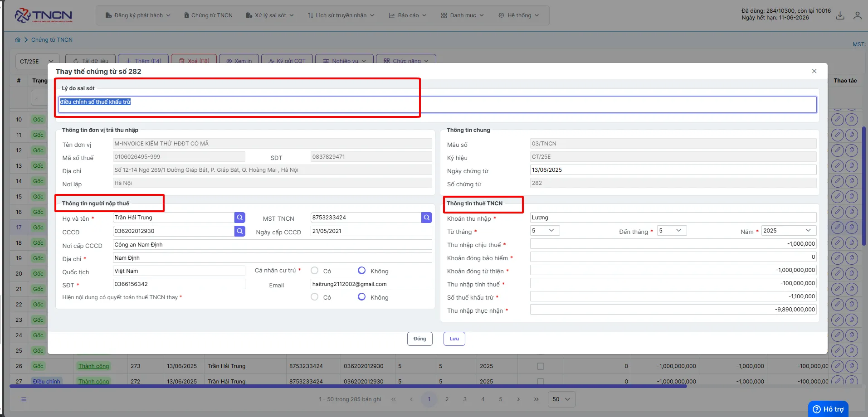Click the horizontal table scrollbar
The width and height of the screenshot is (868, 417).
tap(348, 386)
